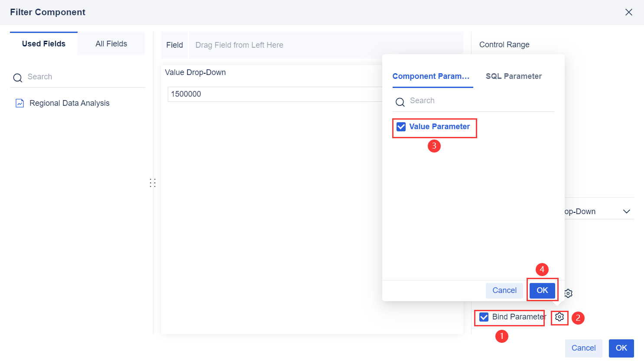The image size is (644, 361).
Task: Click OK at the dialog bottom right
Action: 621,348
